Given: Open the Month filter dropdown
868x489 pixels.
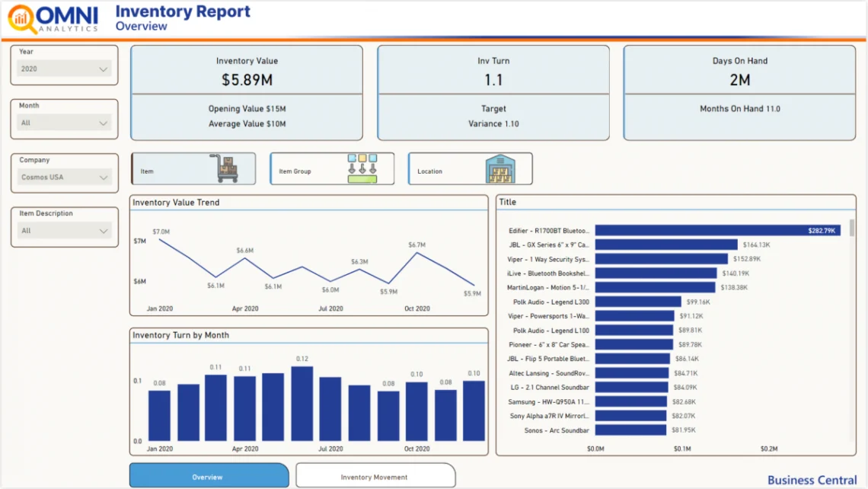Looking at the screenshot, I should (x=63, y=122).
